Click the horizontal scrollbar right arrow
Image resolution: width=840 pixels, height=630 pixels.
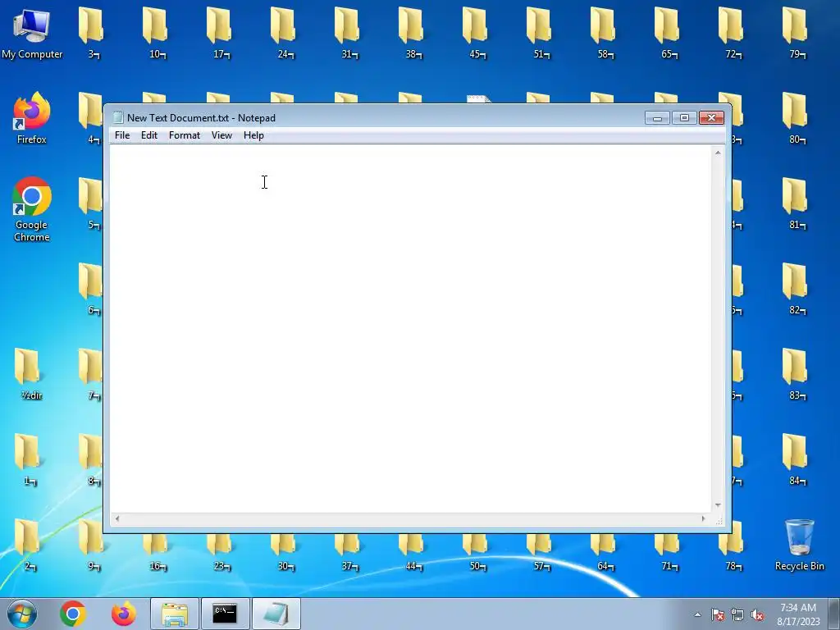[x=703, y=518]
